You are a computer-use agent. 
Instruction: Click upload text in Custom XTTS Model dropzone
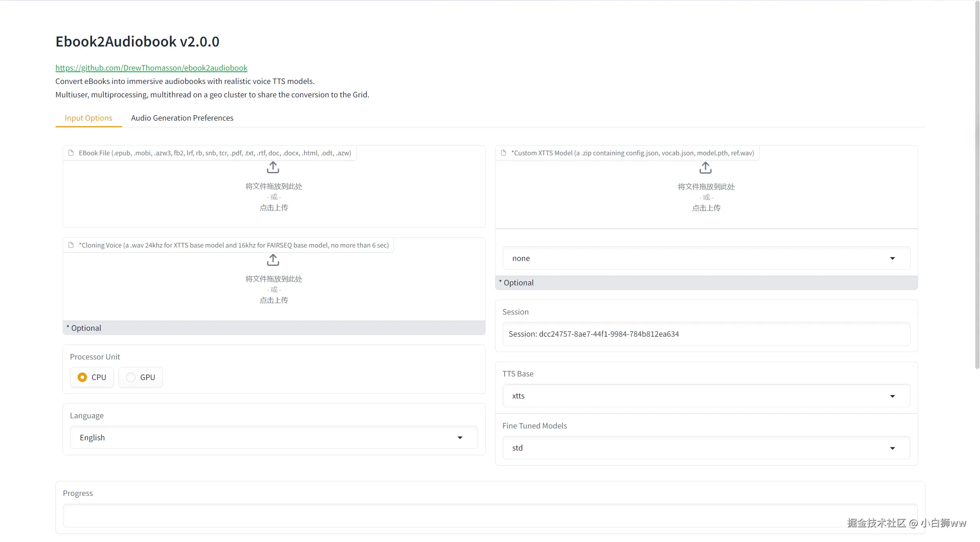point(706,208)
